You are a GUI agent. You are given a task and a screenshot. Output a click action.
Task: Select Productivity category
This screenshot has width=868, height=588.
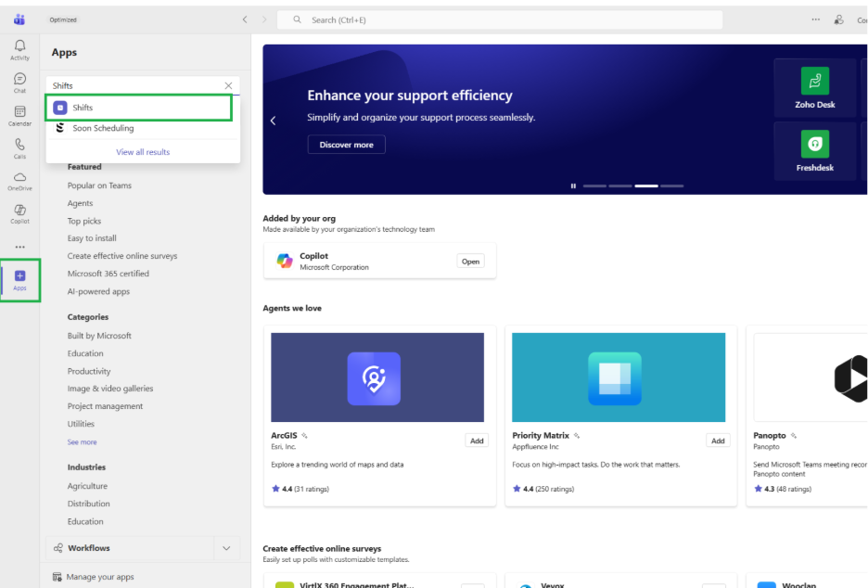click(89, 371)
